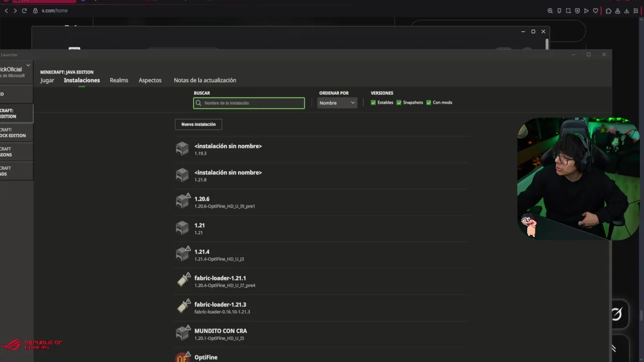
Task: Click MUNDITO CON CRA furnace icon
Action: tap(183, 333)
